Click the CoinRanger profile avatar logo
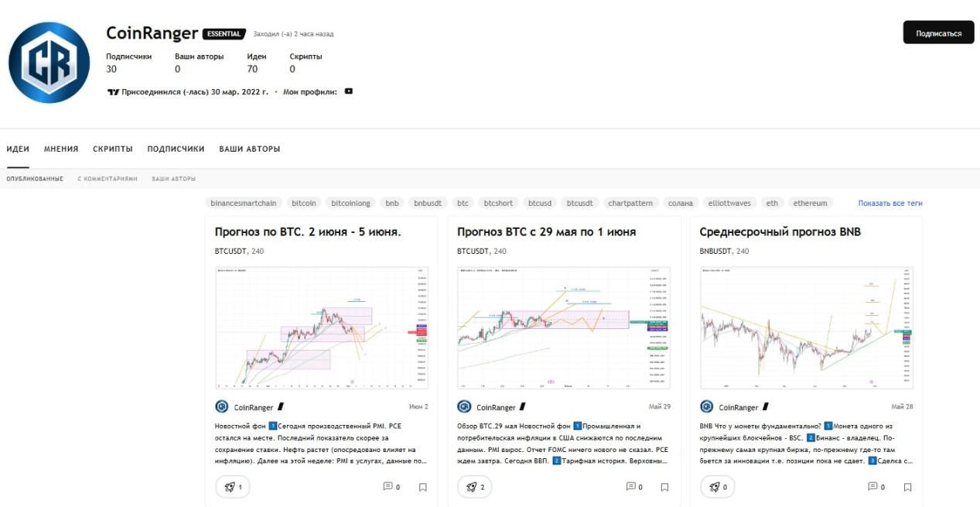 [x=49, y=63]
